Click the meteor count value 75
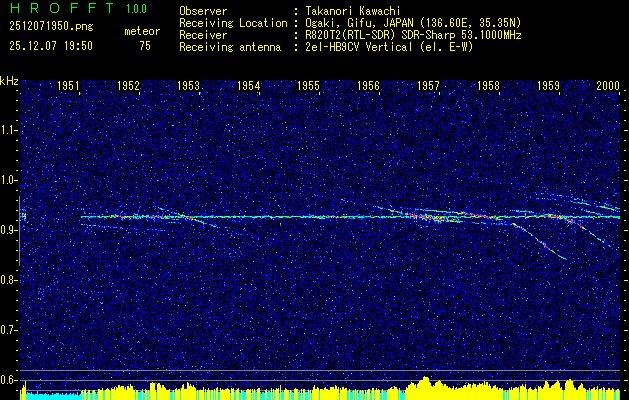This screenshot has width=629, height=400. 145,46
